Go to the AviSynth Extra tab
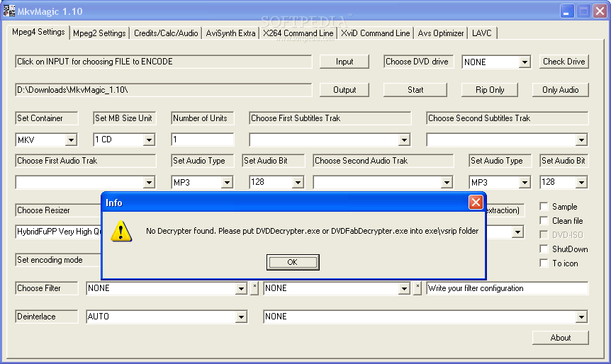The width and height of the screenshot is (611, 364). tap(230, 33)
